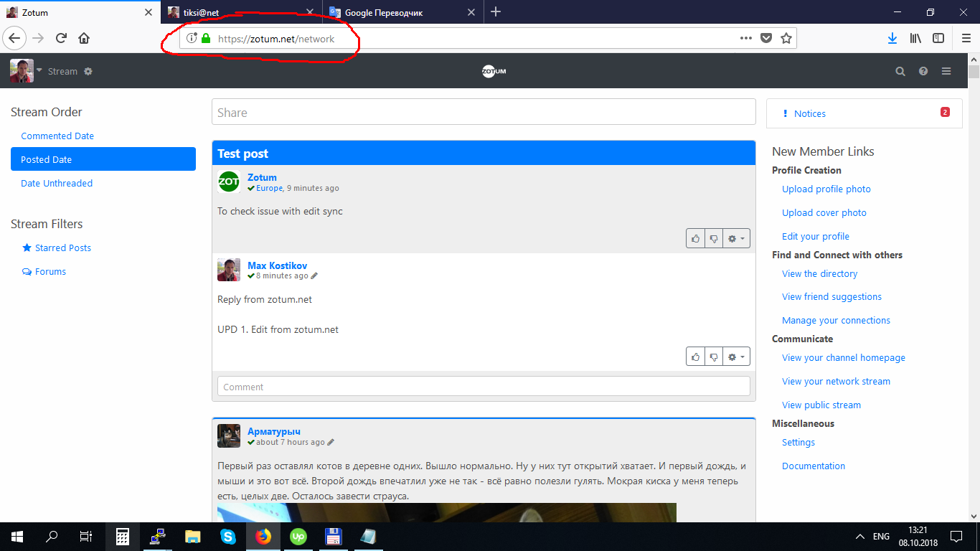Click the View friend suggestions link
This screenshot has width=980, height=551.
pyautogui.click(x=831, y=297)
